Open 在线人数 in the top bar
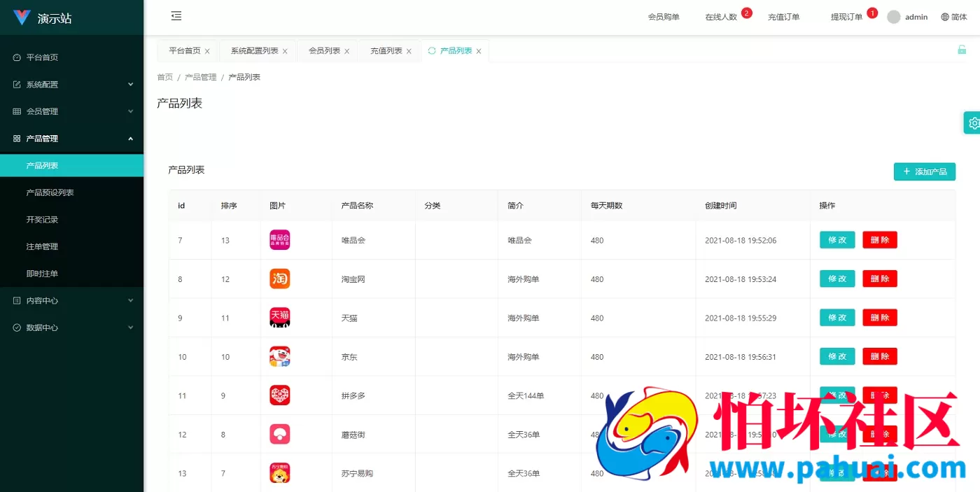Image resolution: width=980 pixels, height=492 pixels. pyautogui.click(x=721, y=17)
